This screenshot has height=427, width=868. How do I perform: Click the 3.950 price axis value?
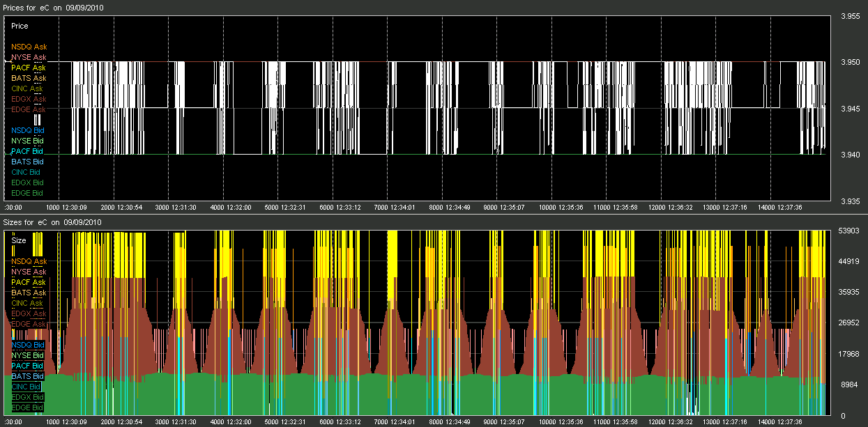(x=851, y=63)
